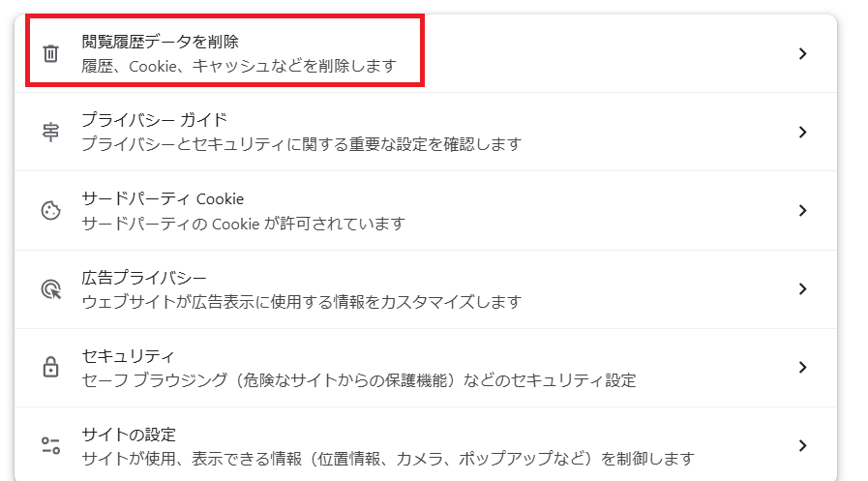Click the ad privacy cursor icon beside 広告プライバシー
868x481 pixels.
51,289
